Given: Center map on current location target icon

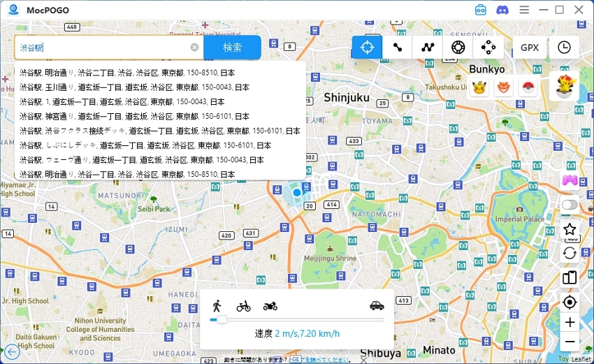Looking at the screenshot, I should click(x=570, y=302).
